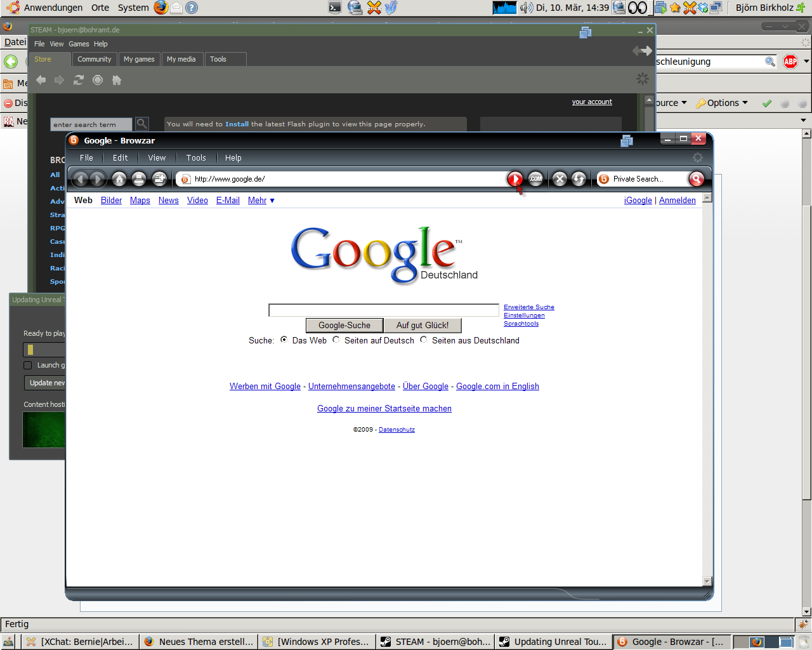Launch Firefox from top panel
812x650 pixels.
(161, 8)
